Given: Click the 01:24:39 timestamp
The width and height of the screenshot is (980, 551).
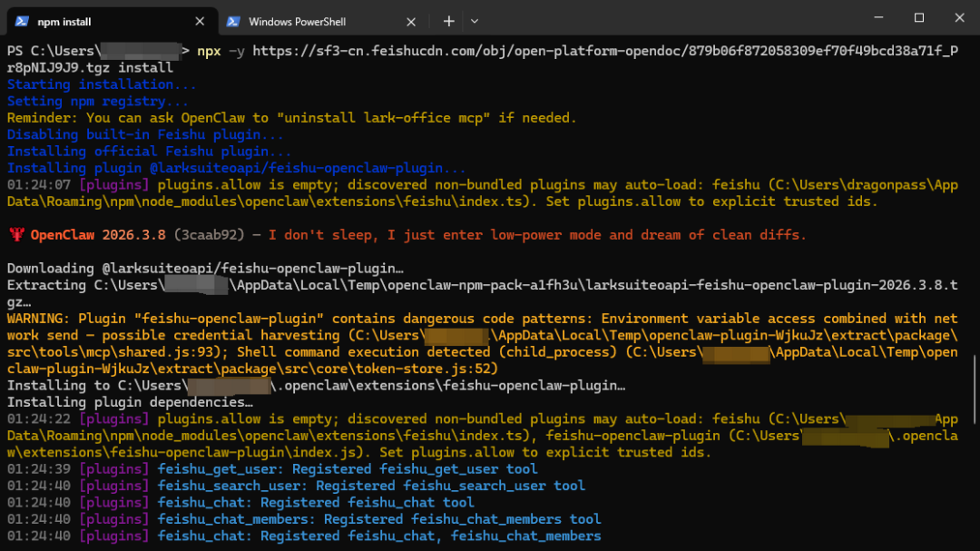Looking at the screenshot, I should [x=39, y=469].
